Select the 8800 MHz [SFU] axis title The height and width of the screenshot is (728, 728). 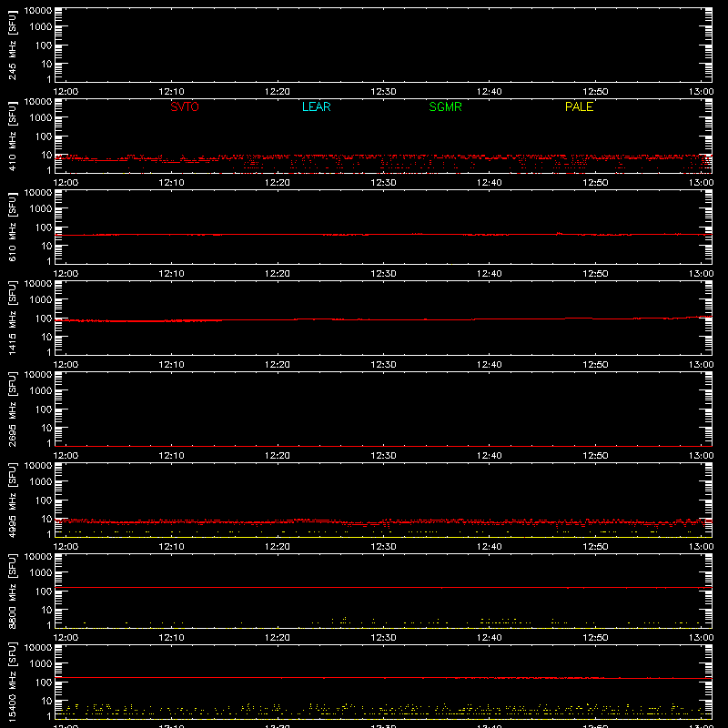pyautogui.click(x=12, y=591)
